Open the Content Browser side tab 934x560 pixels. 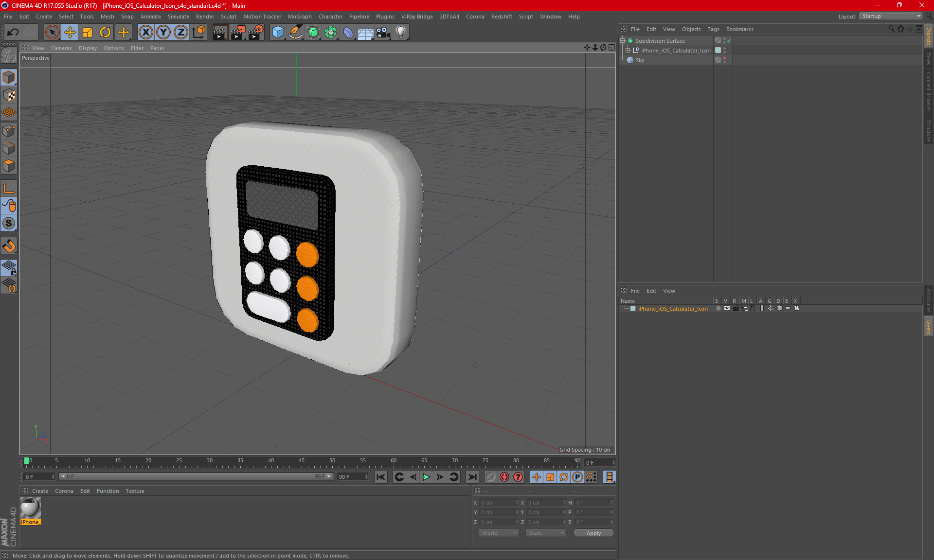click(929, 91)
